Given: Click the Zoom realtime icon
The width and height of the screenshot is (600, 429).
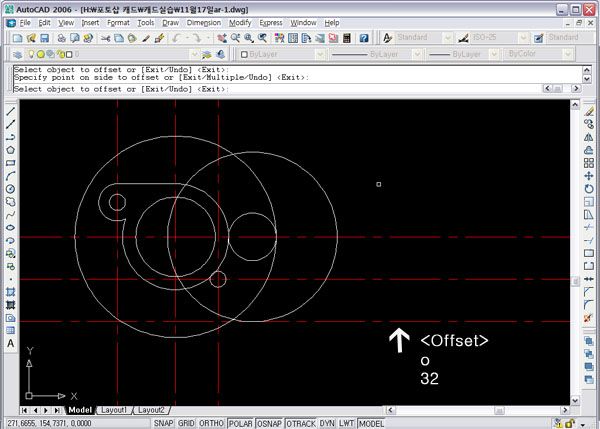Looking at the screenshot, I should point(235,38).
